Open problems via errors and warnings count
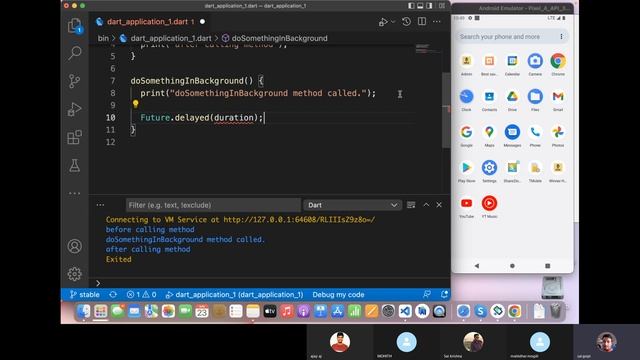This screenshot has height=360, width=640. [x=141, y=294]
